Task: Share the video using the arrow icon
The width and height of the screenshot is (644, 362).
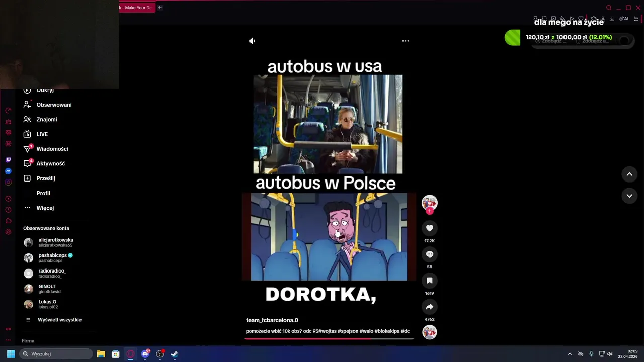Action: [x=430, y=307]
